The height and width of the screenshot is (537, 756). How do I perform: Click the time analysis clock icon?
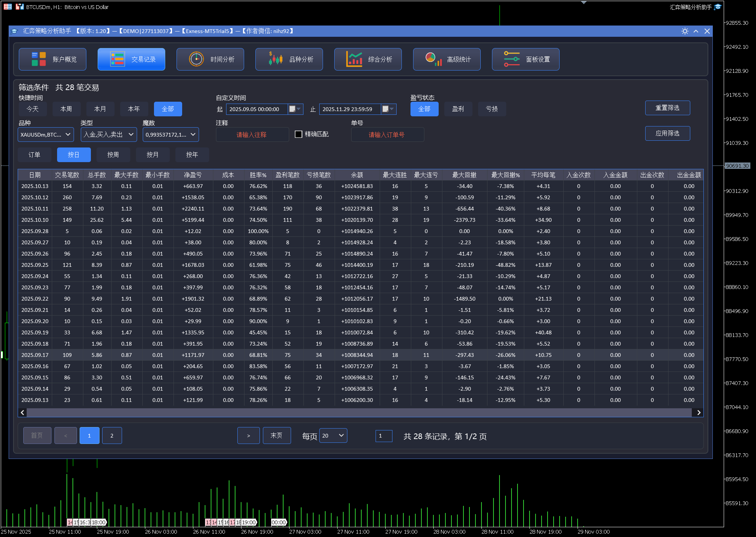coord(196,59)
